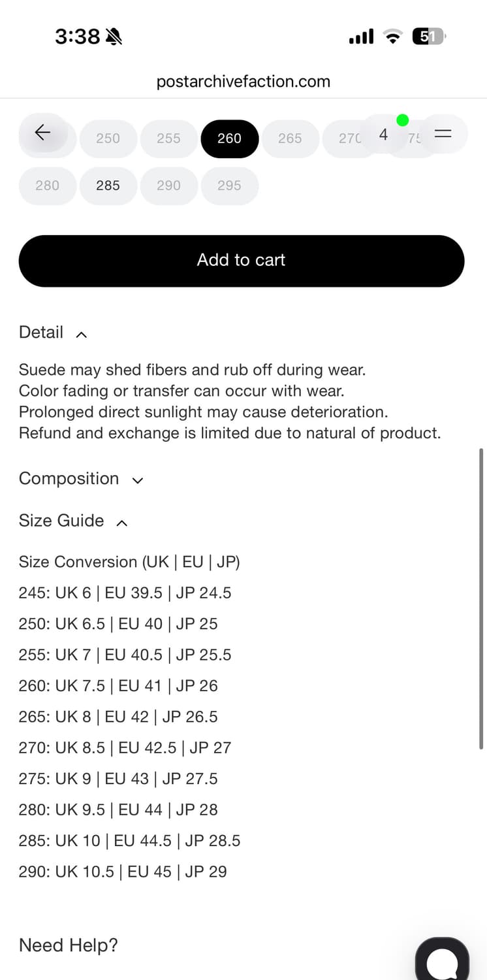Viewport: 487px width, 980px height.
Task: Tap the Need Help? link
Action: tap(69, 945)
